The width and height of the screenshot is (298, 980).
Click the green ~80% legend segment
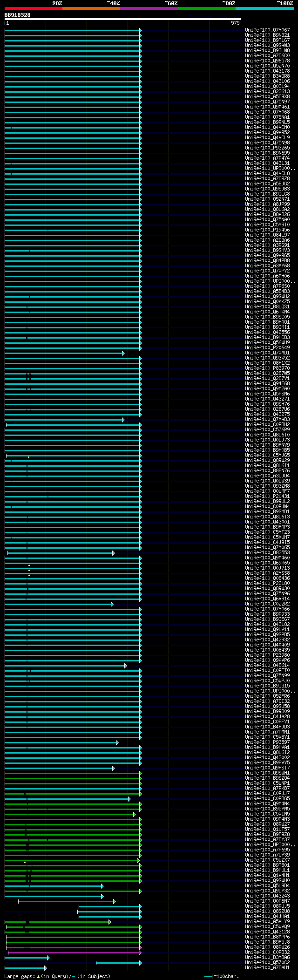[x=207, y=8]
